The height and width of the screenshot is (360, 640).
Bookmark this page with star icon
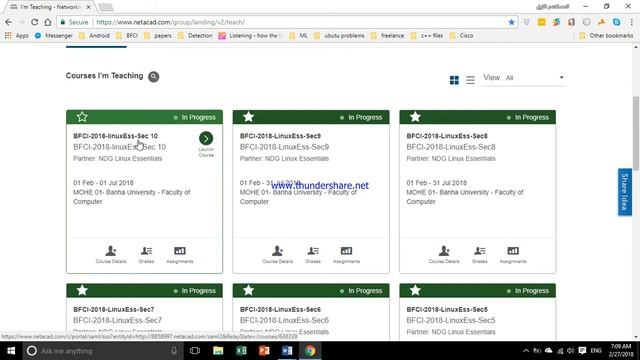coord(511,22)
